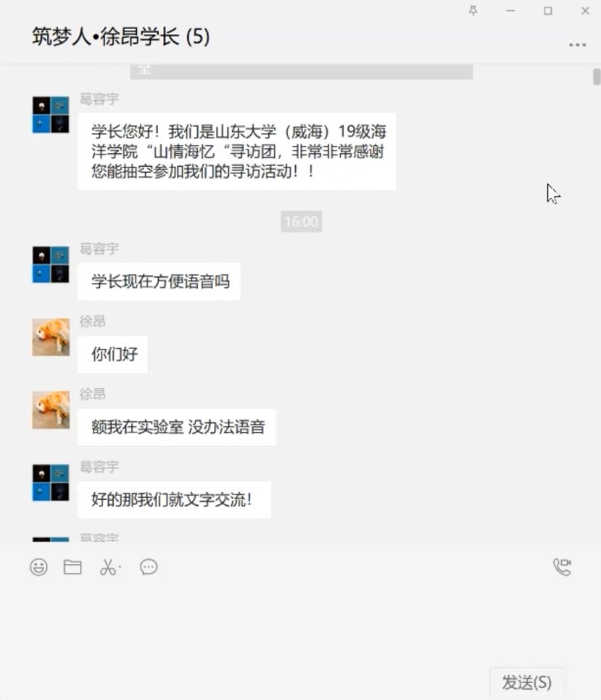601x700 pixels.
Task: Click the chat scrollbar thumb
Action: point(597,76)
